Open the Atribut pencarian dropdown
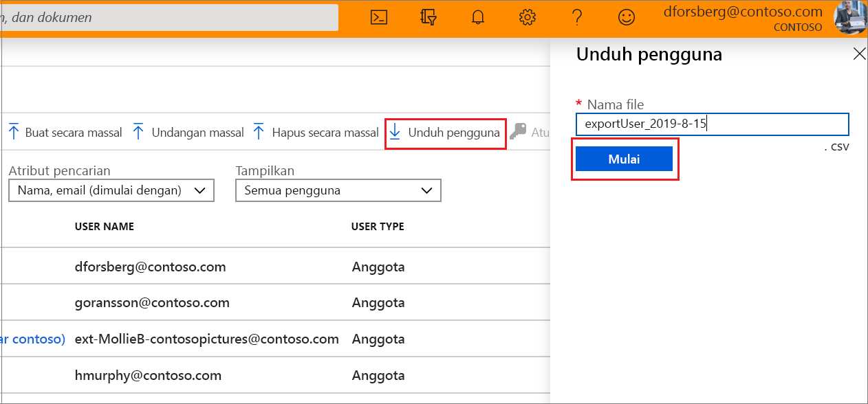Screen dimensions: 868x404 point(111,190)
